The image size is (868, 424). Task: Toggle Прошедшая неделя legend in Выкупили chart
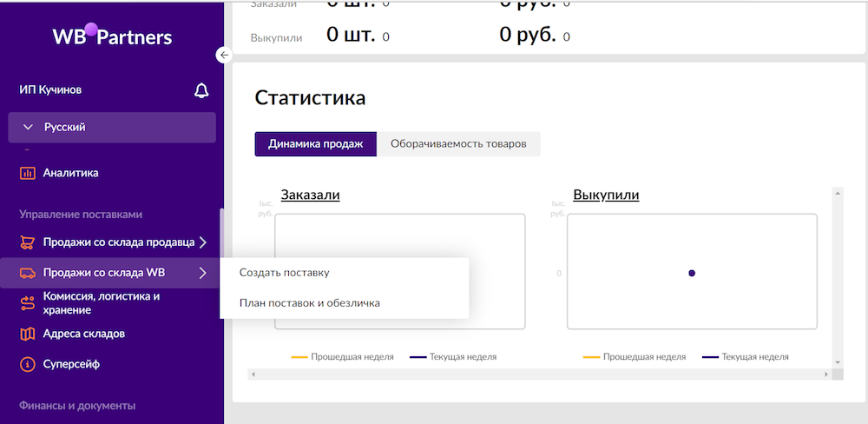[635, 357]
